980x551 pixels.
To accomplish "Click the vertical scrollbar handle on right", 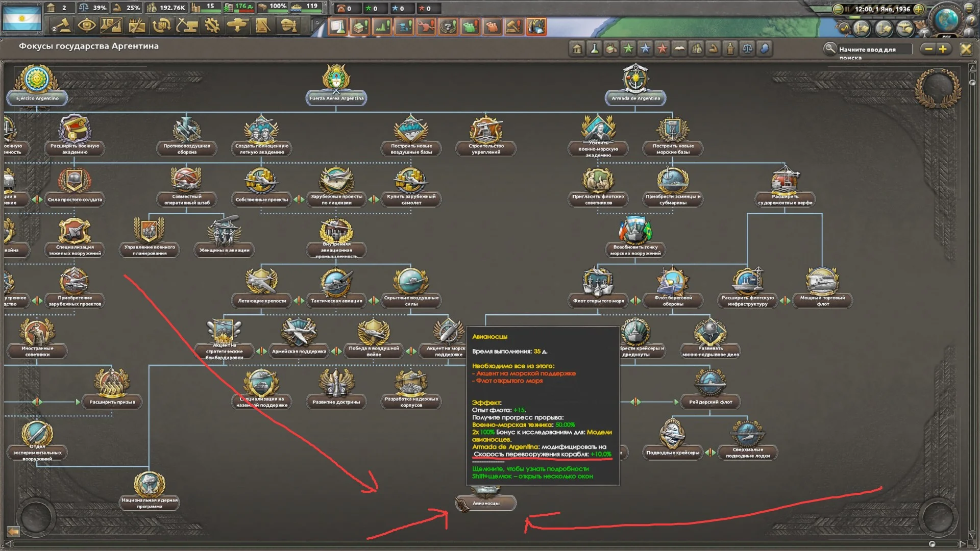I will pos(972,82).
